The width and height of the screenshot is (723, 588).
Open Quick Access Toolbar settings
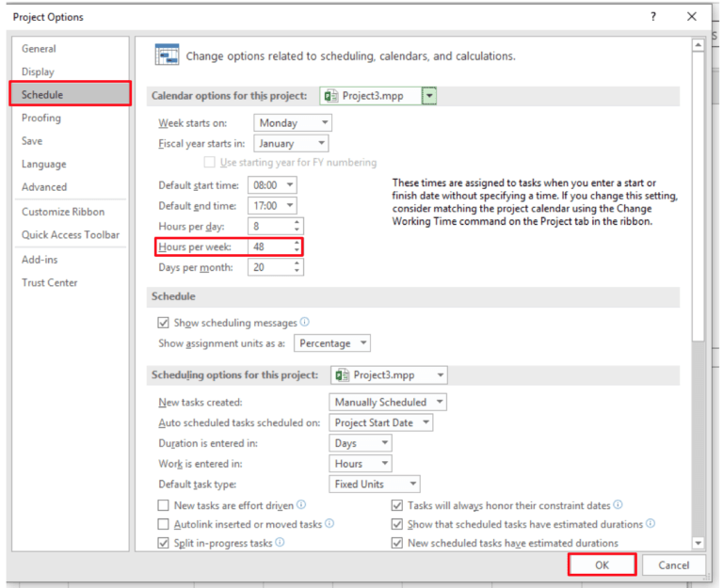[71, 234]
